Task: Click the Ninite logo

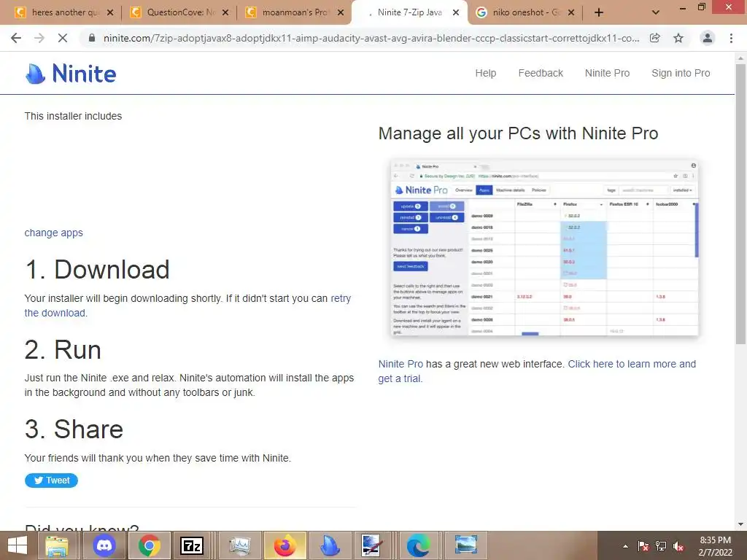Action: pos(71,74)
